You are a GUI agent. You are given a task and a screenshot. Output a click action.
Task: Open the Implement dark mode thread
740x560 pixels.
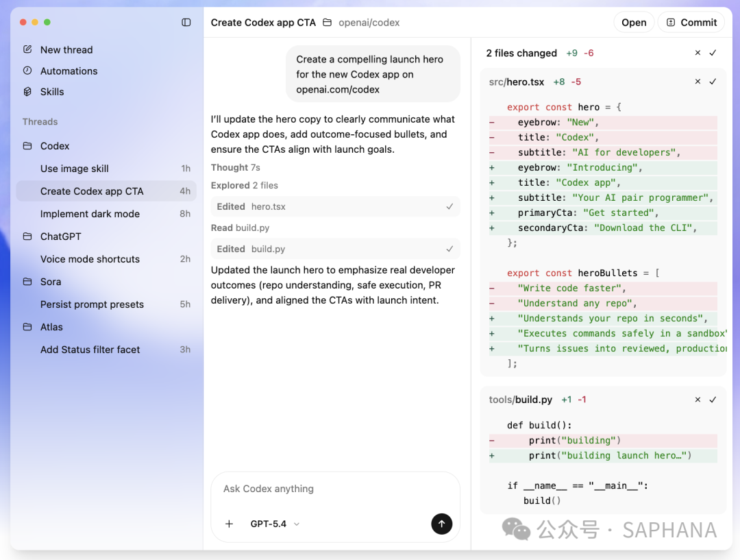tap(106, 214)
